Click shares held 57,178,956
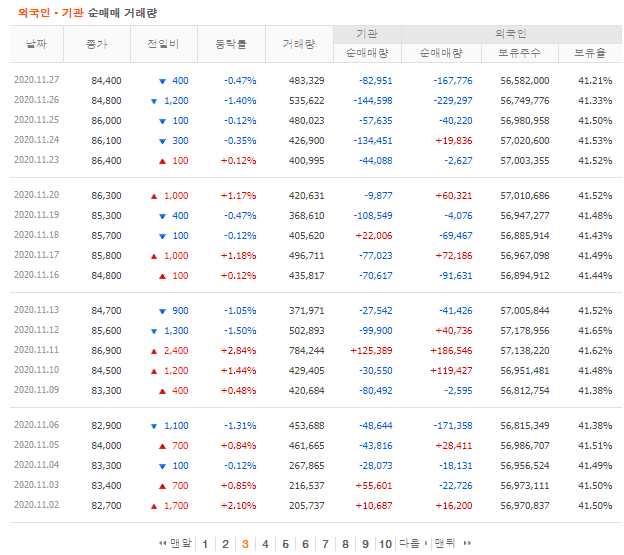Screen dimensions: 624x555 click(x=525, y=331)
